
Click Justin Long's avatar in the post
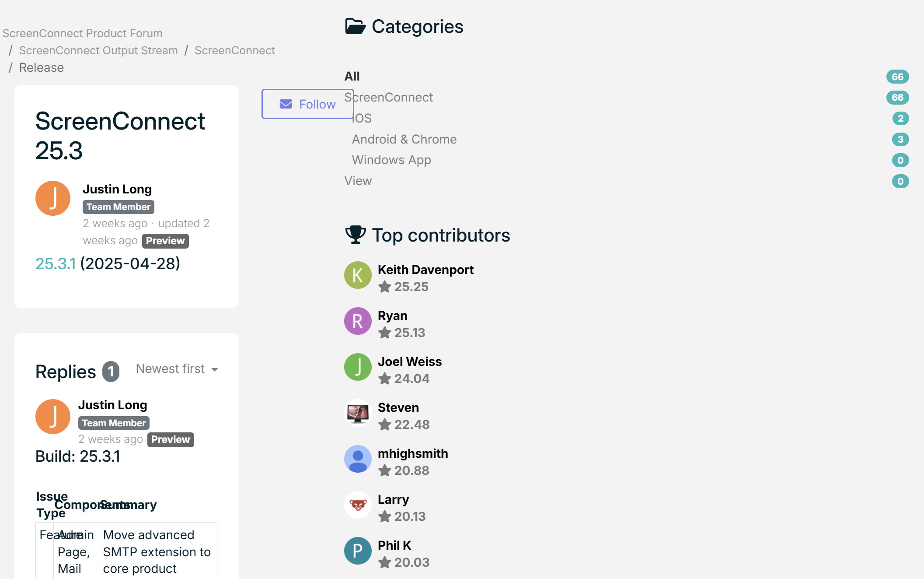point(53,198)
